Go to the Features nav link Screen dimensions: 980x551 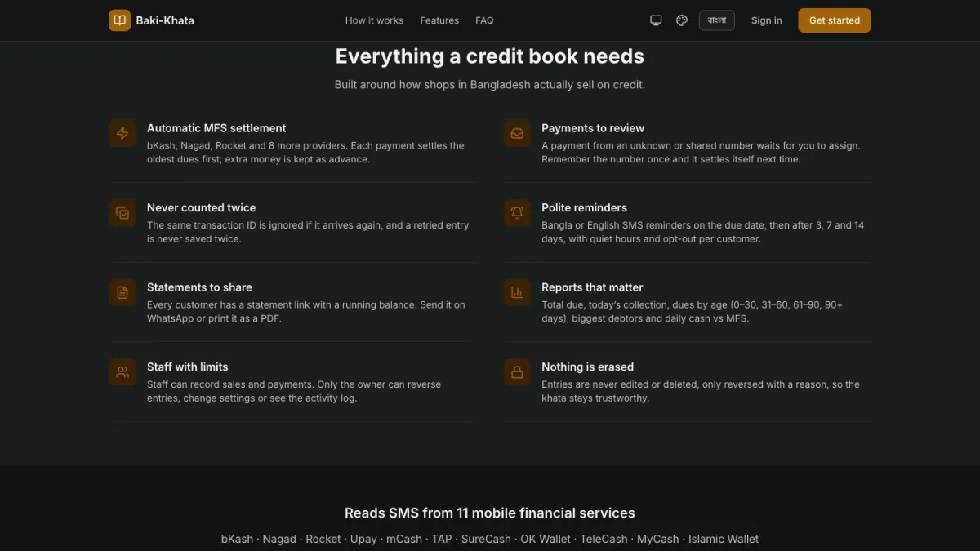439,20
